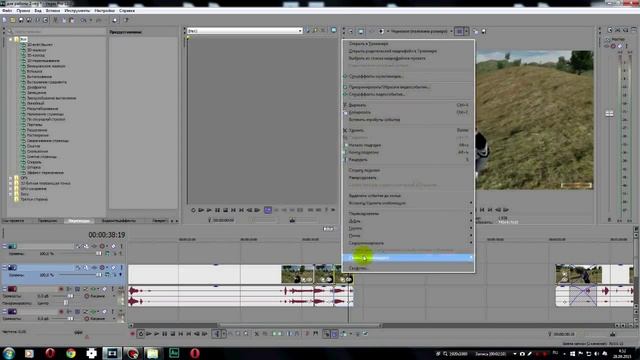Click the What's This help toolbar icon
The height and width of the screenshot is (360, 640).
click(x=126, y=20)
